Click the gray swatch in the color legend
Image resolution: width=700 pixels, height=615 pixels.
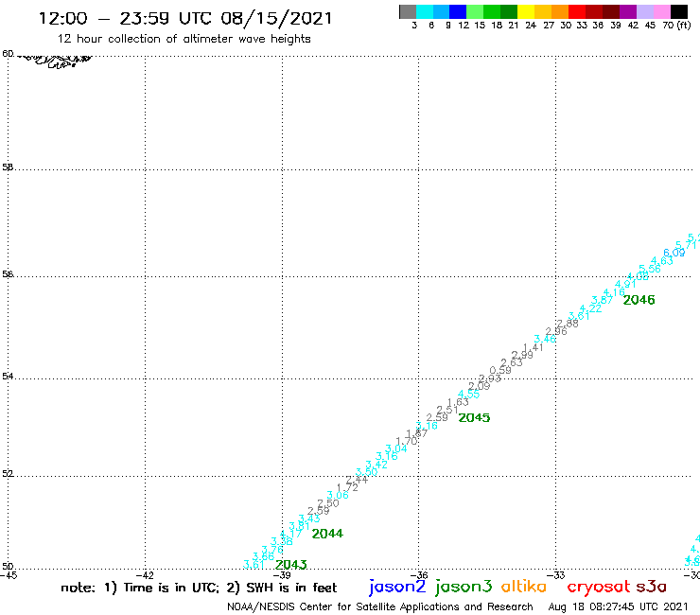408,11
